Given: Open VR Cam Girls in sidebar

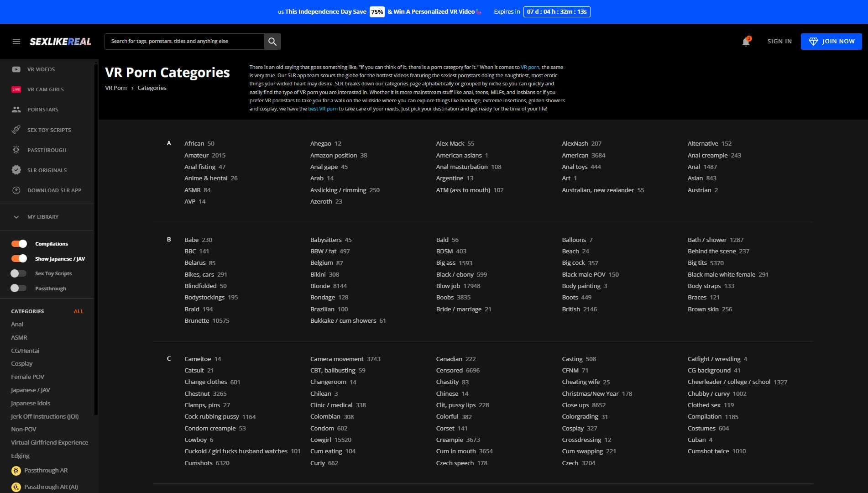Looking at the screenshot, I should (47, 89).
